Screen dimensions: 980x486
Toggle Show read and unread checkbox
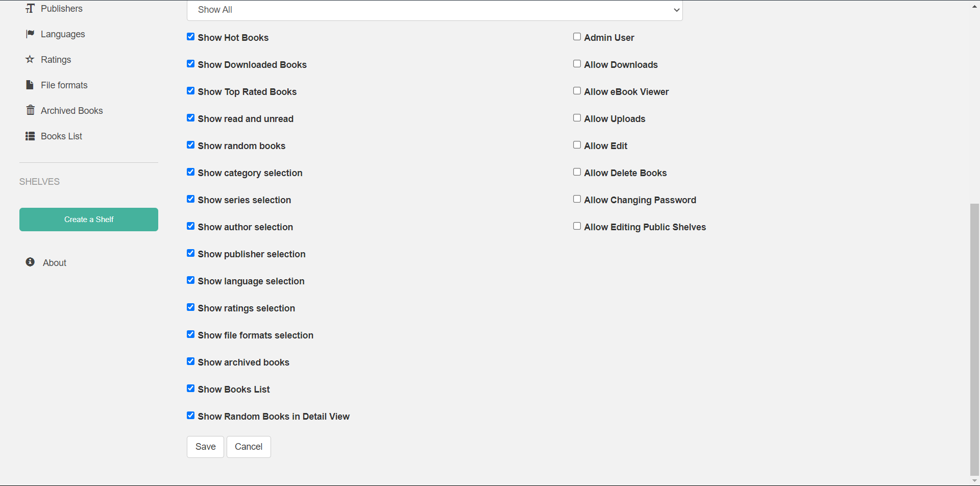190,118
